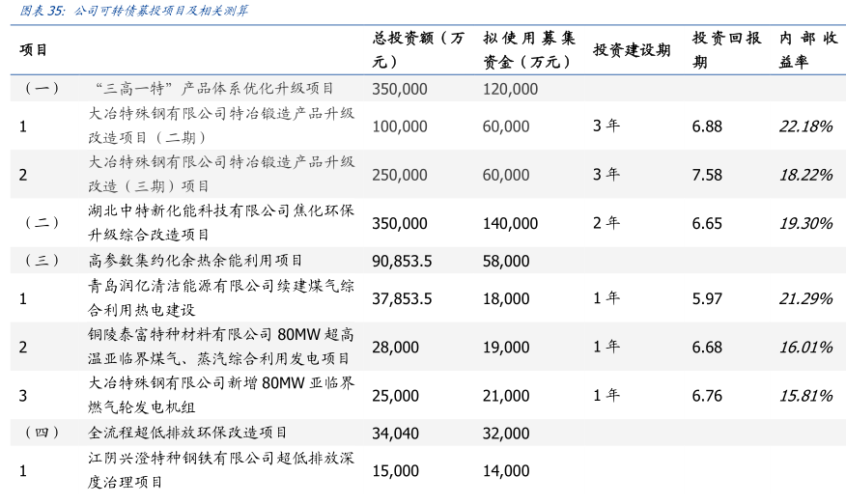The height and width of the screenshot is (504, 846).
Task: Click the payback period value 7.58
Action: [707, 175]
